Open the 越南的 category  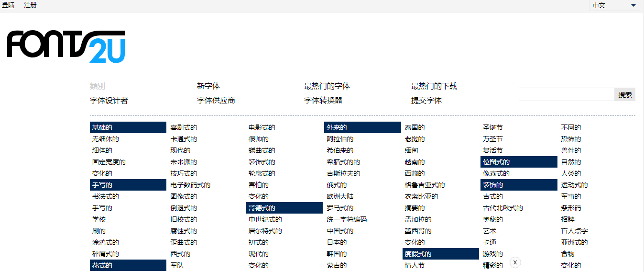pos(415,162)
